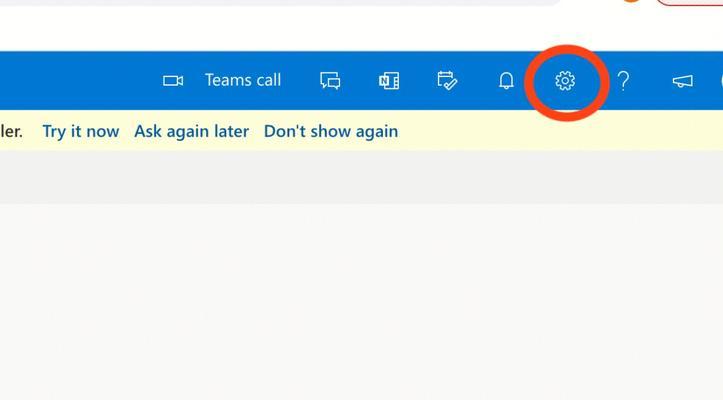Open Settings via the gear icon
The image size is (723, 400).
pyautogui.click(x=565, y=81)
